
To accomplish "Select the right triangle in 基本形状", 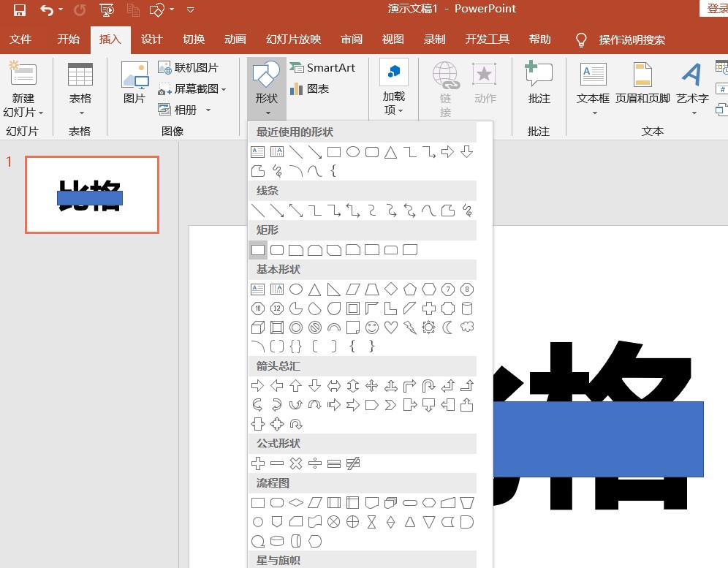I will click(x=333, y=289).
